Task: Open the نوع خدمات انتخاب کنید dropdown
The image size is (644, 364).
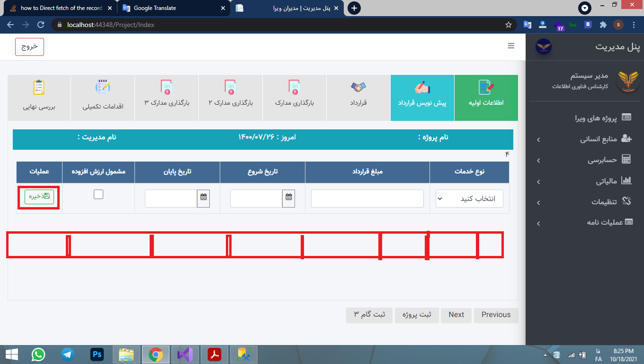Action: [469, 199]
